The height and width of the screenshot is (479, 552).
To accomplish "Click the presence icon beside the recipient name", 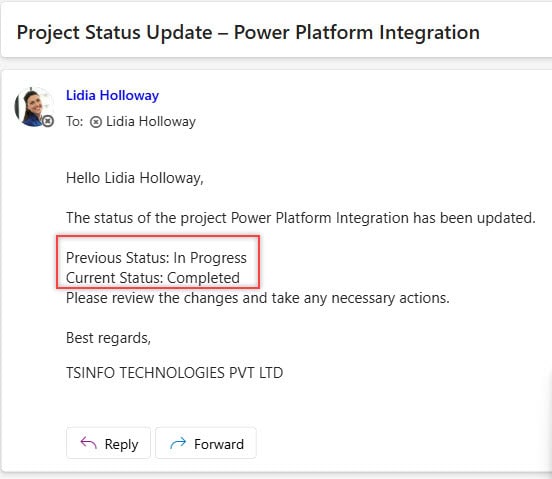I will point(96,122).
